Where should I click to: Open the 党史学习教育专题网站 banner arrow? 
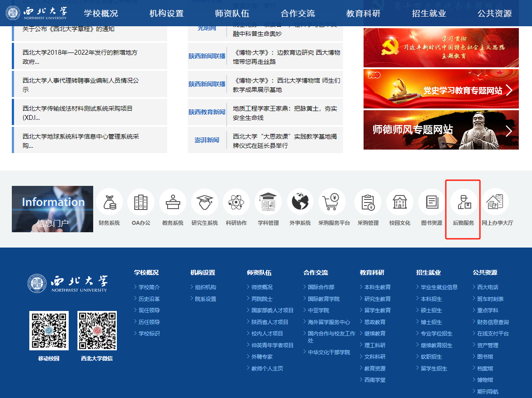(x=509, y=90)
